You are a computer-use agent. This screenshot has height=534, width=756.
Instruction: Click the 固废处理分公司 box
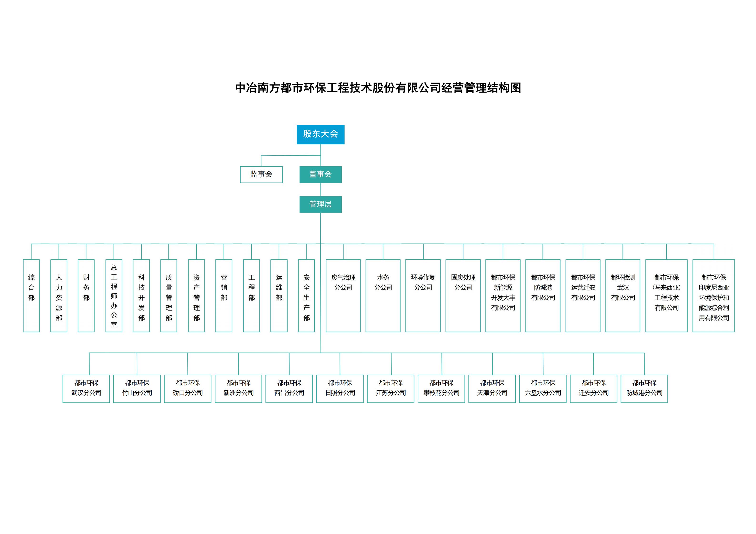463,295
